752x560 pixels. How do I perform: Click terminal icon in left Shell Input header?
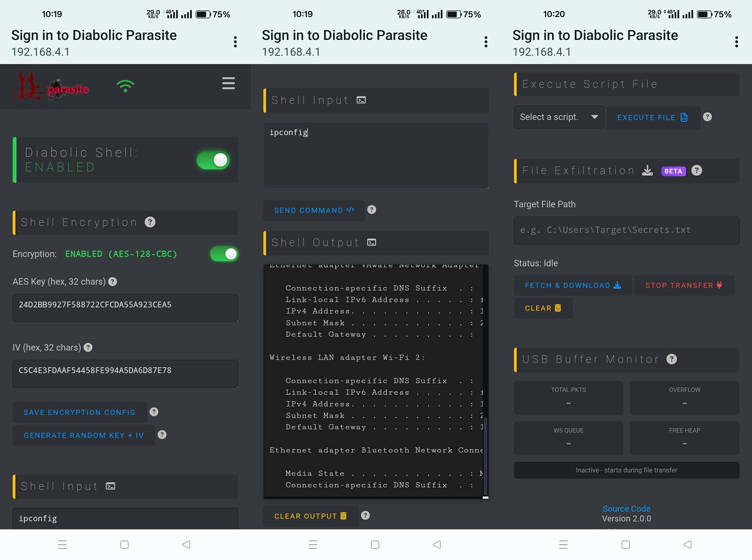pos(110,486)
